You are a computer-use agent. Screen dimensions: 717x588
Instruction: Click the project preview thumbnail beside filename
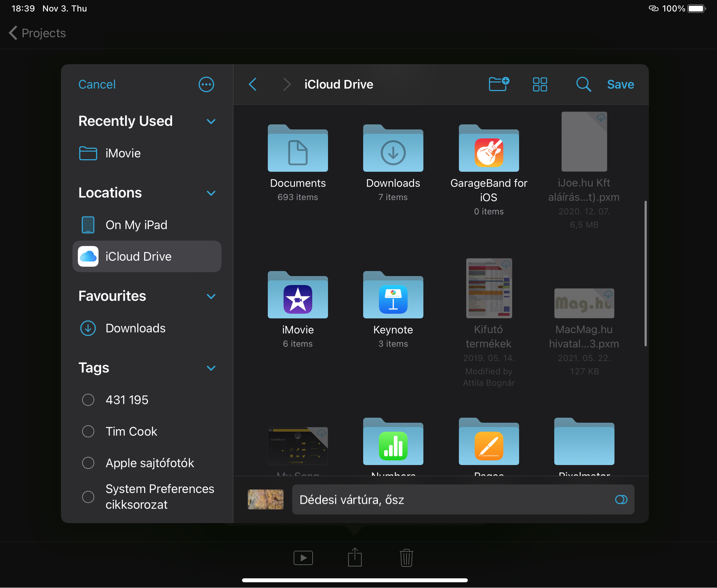click(x=266, y=499)
